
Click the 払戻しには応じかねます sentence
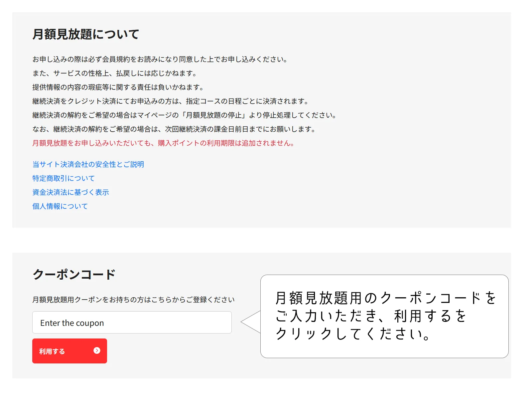[x=115, y=73]
